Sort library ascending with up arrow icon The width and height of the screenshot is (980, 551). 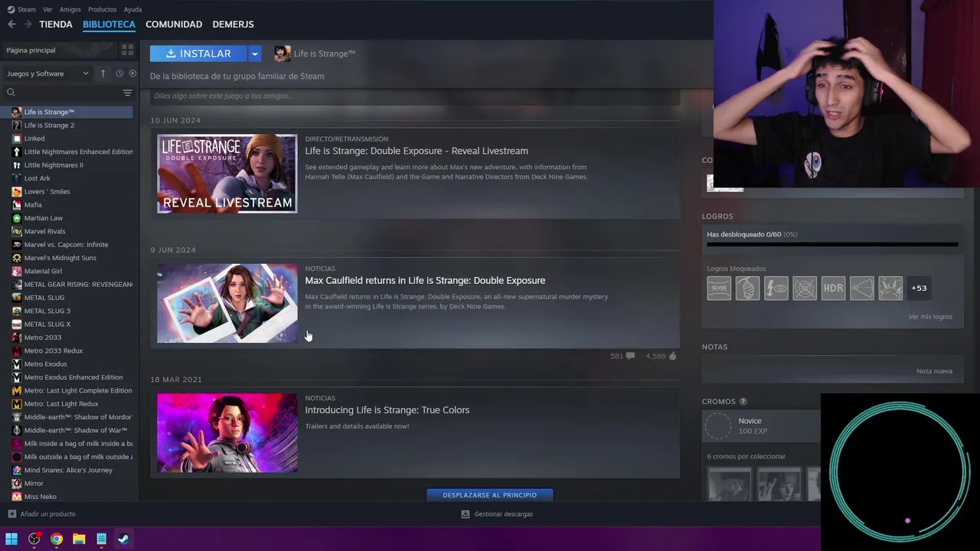pos(103,73)
